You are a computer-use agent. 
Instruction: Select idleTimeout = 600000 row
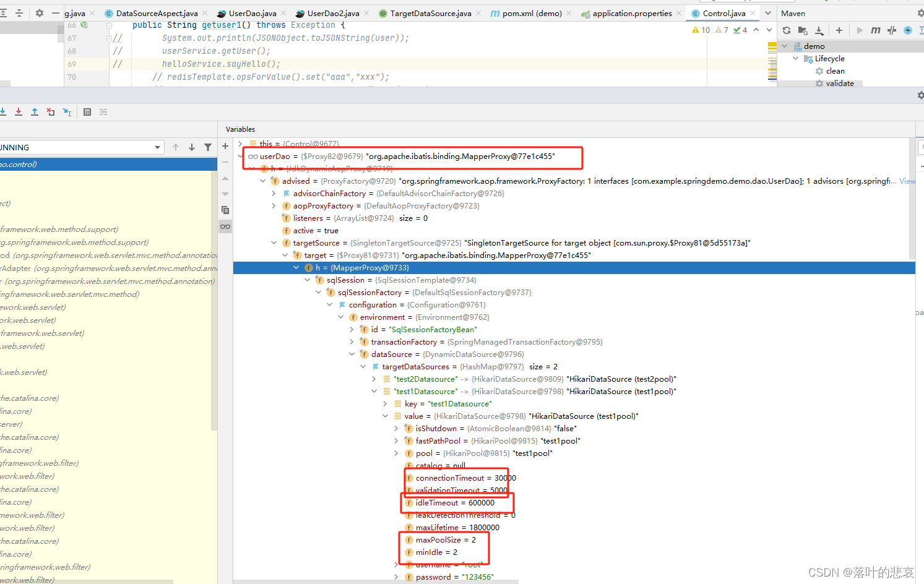(x=574, y=502)
